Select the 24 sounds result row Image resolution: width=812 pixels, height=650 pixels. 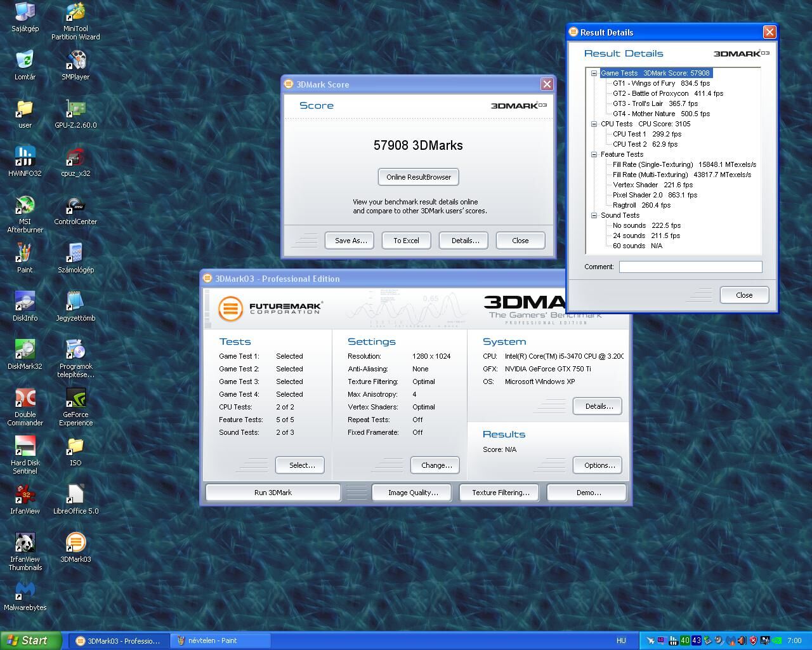[x=646, y=235]
